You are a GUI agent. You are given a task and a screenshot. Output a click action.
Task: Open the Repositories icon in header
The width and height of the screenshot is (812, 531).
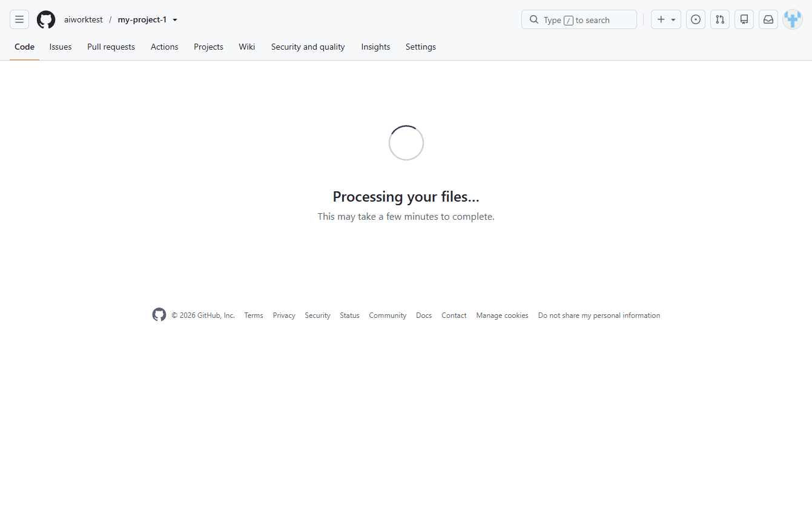744,19
